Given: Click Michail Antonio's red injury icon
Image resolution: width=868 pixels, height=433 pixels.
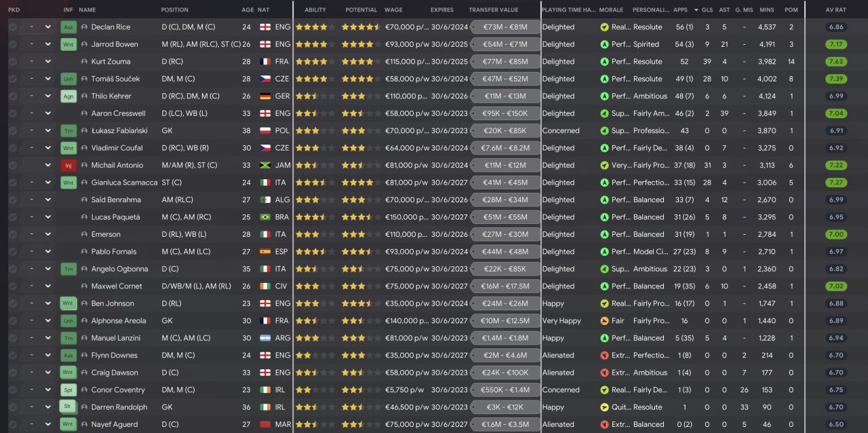Looking at the screenshot, I should click(x=68, y=166).
